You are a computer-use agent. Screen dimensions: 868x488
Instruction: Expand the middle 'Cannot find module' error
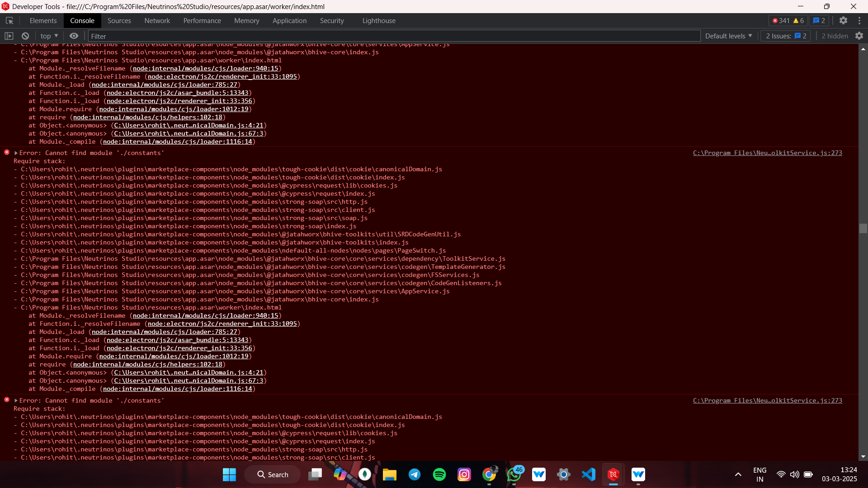(16, 153)
